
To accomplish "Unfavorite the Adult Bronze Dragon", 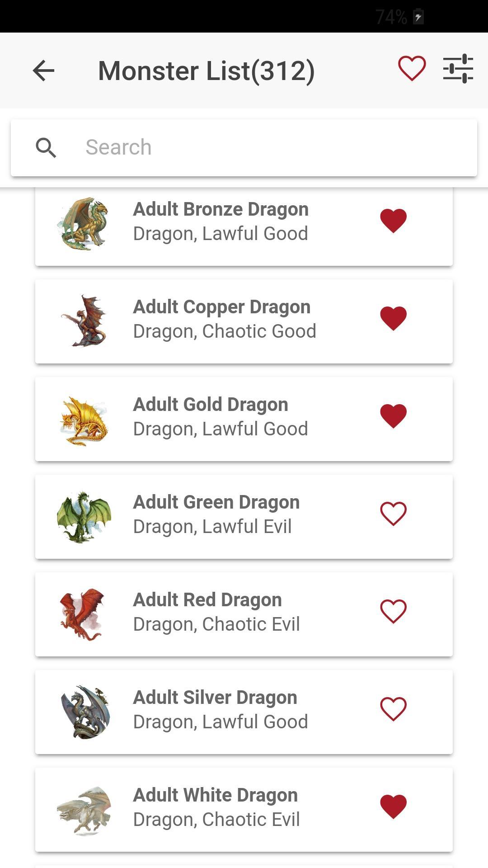I will pos(393,221).
